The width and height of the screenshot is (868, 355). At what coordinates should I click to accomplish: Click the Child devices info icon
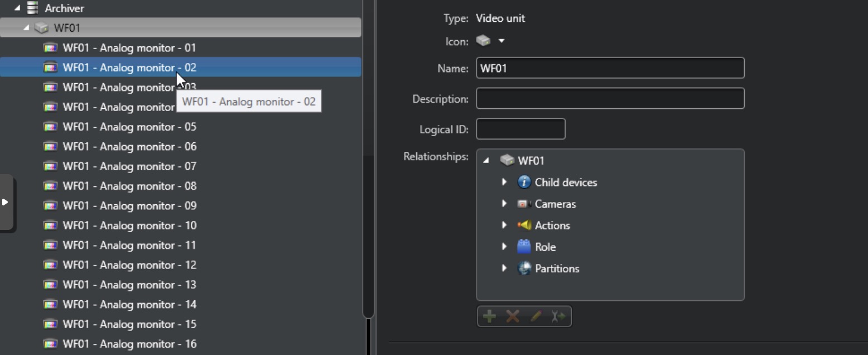click(524, 182)
